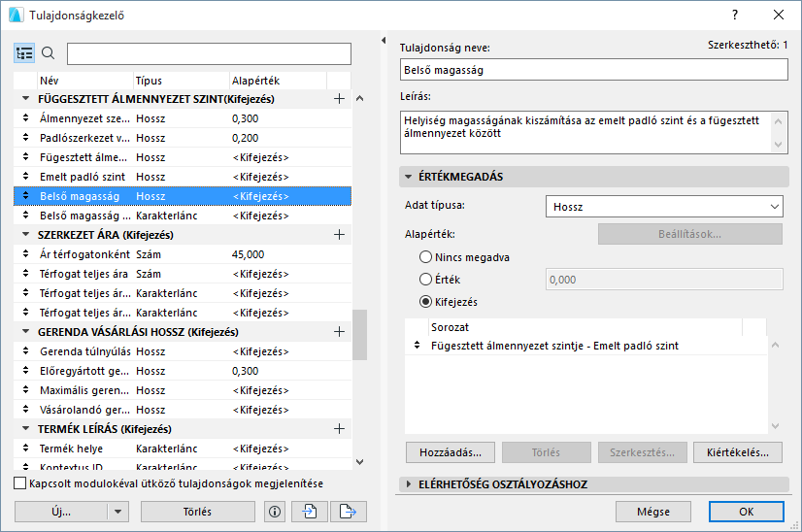Image resolution: width=802 pixels, height=532 pixels.
Task: Add property to SZERKEZET ÁRA group
Action: (x=339, y=235)
